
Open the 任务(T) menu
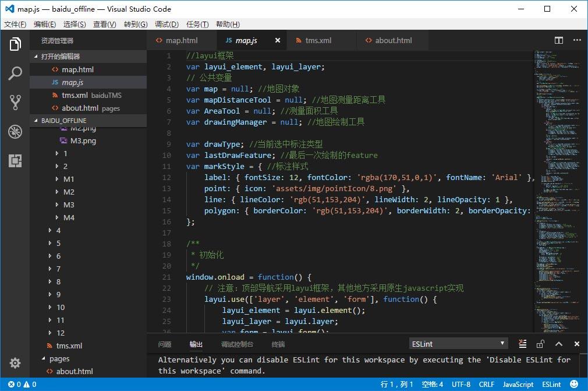pyautogui.click(x=197, y=24)
